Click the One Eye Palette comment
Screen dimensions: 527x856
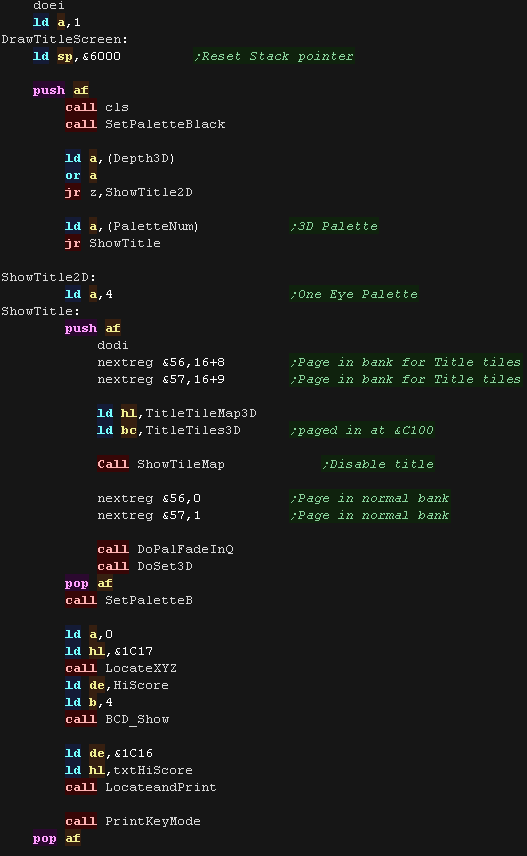pos(354,294)
